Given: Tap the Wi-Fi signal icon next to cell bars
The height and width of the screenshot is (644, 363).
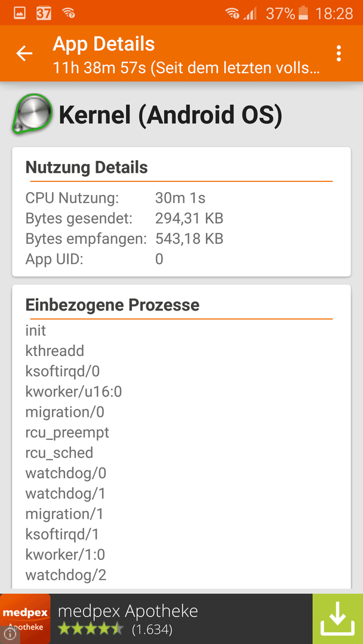Looking at the screenshot, I should click(x=233, y=14).
